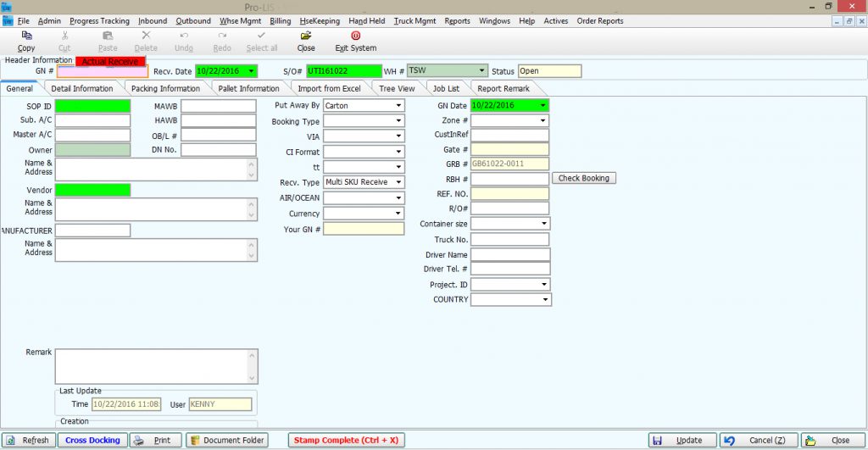Screen dimensions: 868x450
Task: Open the Truck Mgmt menu
Action: click(x=415, y=21)
